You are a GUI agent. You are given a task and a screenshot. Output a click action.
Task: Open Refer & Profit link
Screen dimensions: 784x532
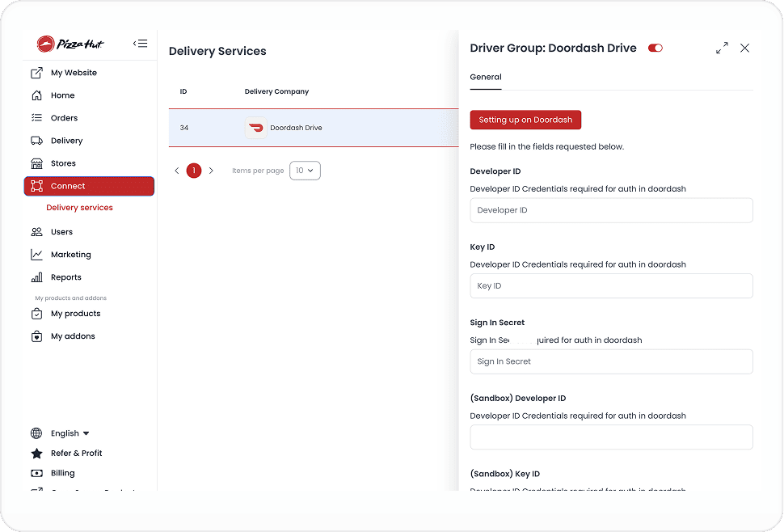[x=77, y=453]
